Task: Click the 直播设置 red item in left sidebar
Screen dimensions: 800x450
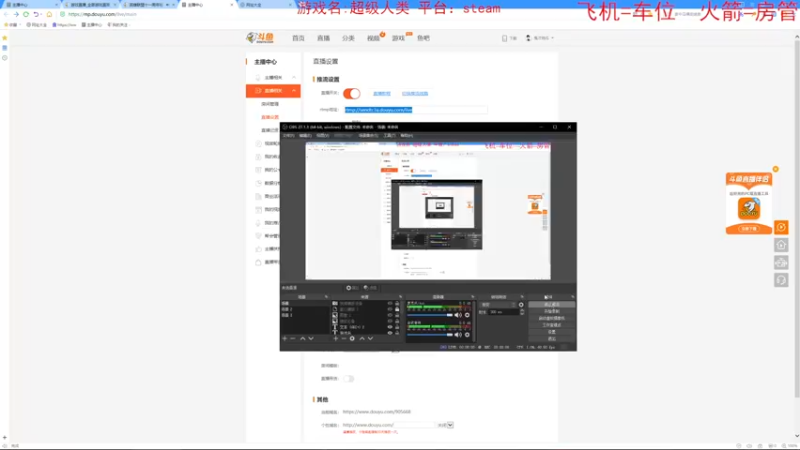Action: click(x=270, y=117)
